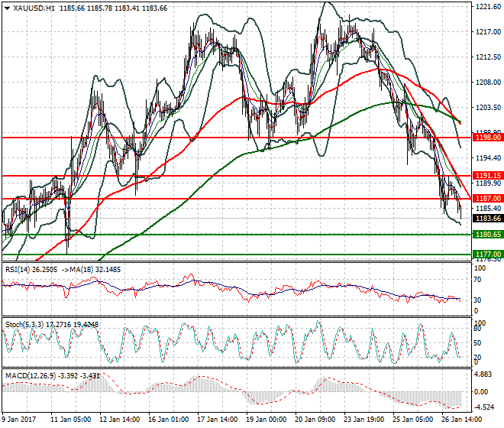Click the 11 Jan 05:00 time axis label
This screenshot has height=428, width=504.
(71, 420)
